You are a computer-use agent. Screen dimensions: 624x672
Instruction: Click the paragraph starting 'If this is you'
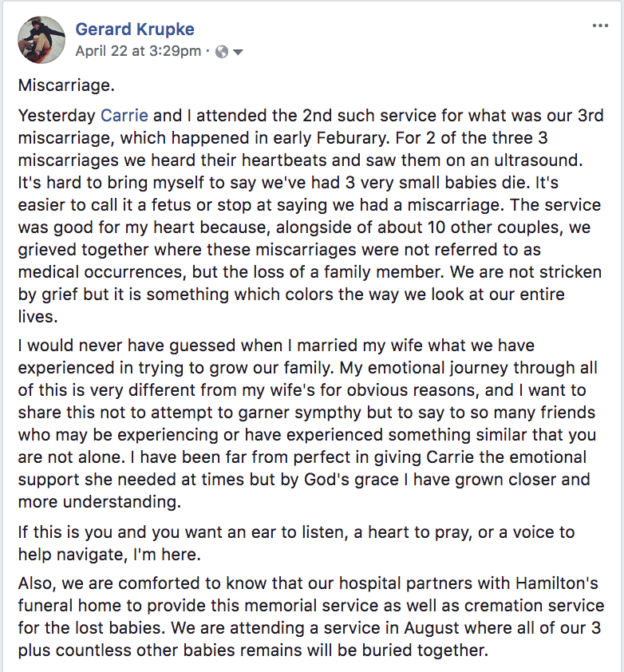295,543
